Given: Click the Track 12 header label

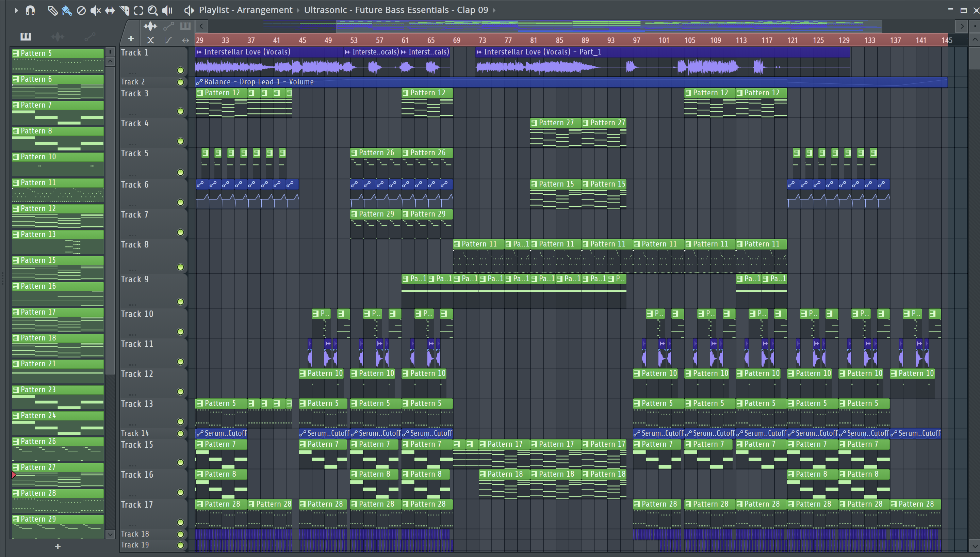Looking at the screenshot, I should tap(137, 374).
